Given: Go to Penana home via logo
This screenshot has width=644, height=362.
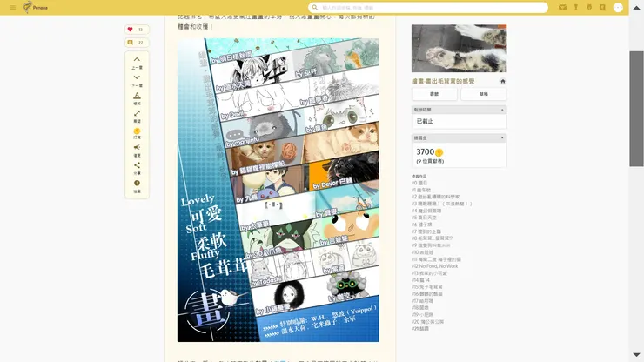Looking at the screenshot, I should tap(36, 7).
